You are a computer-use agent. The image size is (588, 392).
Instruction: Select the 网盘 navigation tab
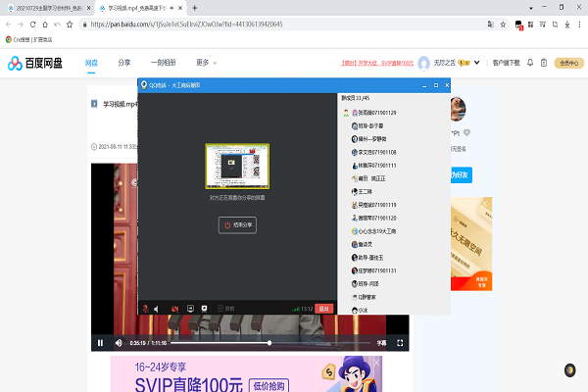click(x=91, y=63)
